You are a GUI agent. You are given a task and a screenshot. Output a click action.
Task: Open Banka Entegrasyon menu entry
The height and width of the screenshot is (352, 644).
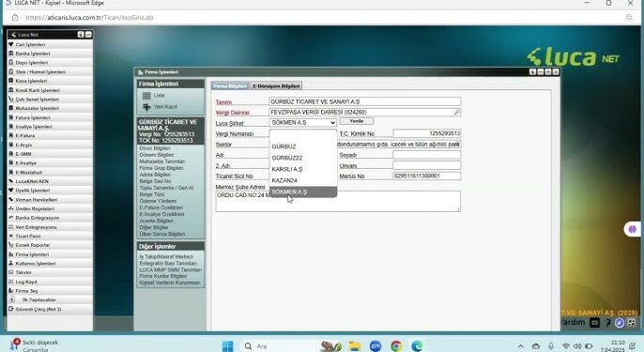50,218
